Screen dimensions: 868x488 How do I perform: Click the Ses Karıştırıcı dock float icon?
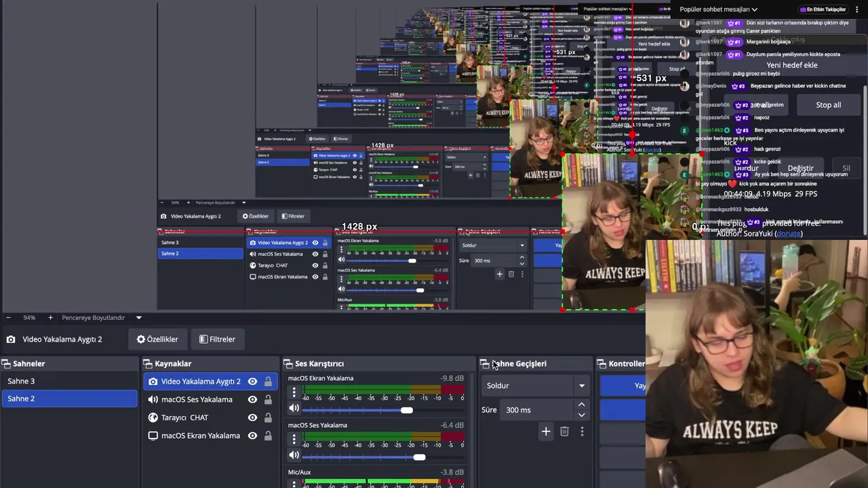tap(288, 364)
